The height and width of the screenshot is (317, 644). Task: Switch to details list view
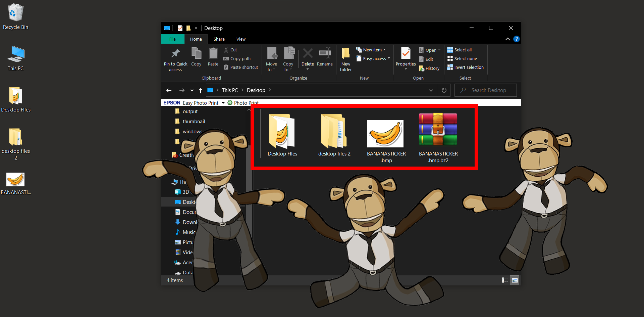505,280
